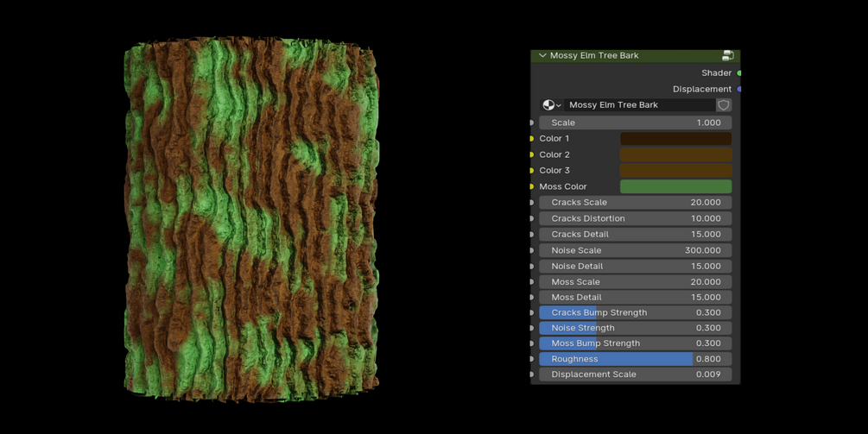Viewport: 868px width, 434px height.
Task: Open the node group browse dropdown
Action: click(x=552, y=105)
